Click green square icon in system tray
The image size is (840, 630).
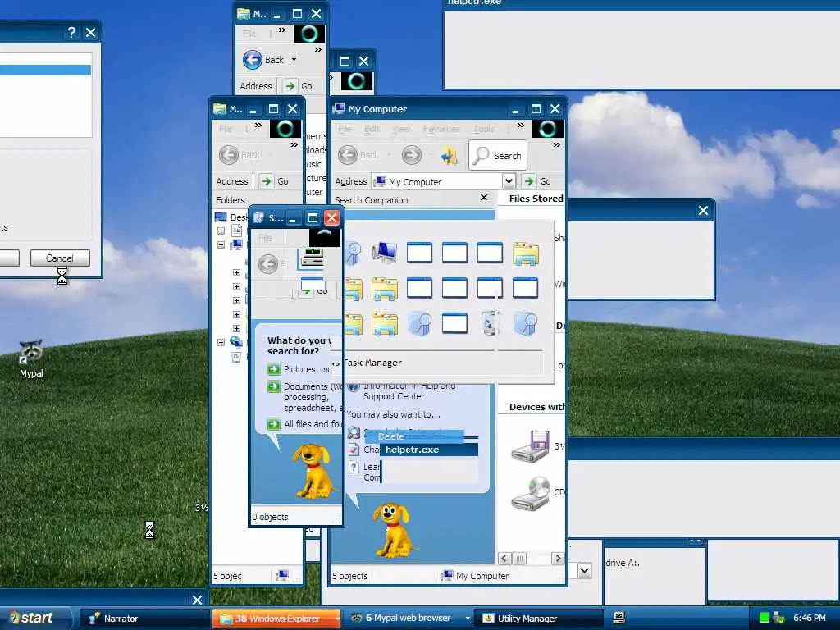[x=765, y=618]
